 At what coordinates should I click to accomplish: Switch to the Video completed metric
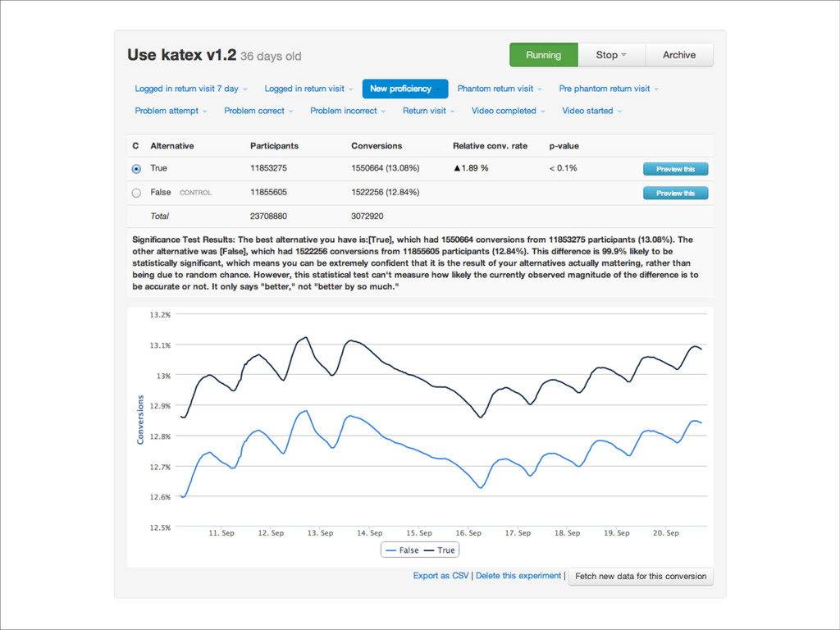pos(508,111)
